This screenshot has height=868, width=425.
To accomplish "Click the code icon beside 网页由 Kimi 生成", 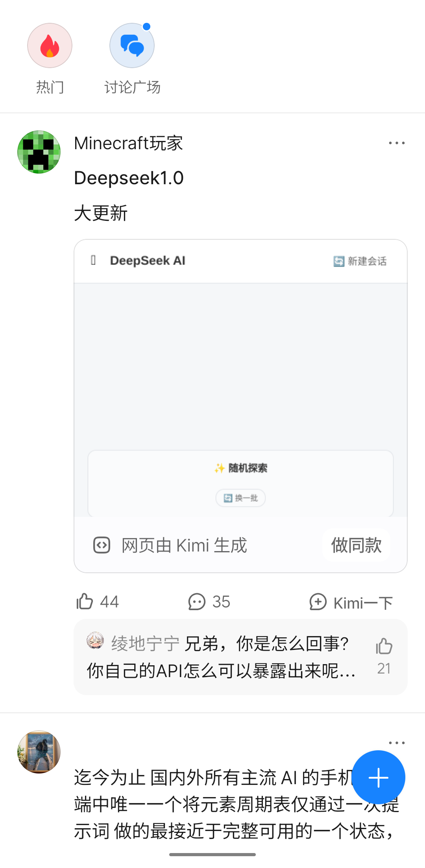I will (x=102, y=545).
